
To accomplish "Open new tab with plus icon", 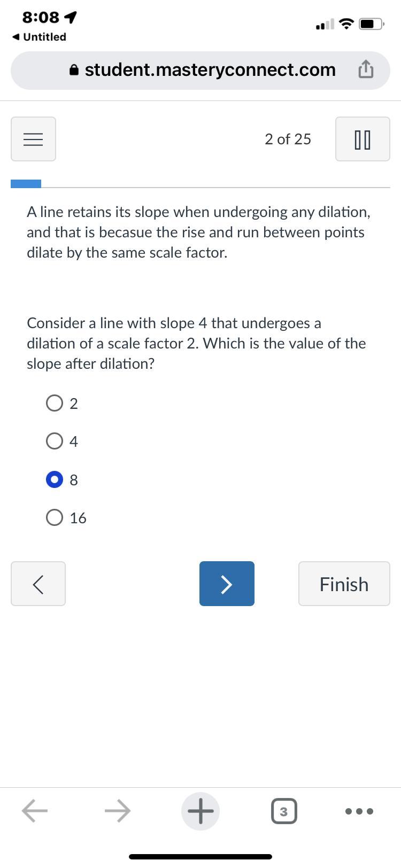I will point(200,811).
